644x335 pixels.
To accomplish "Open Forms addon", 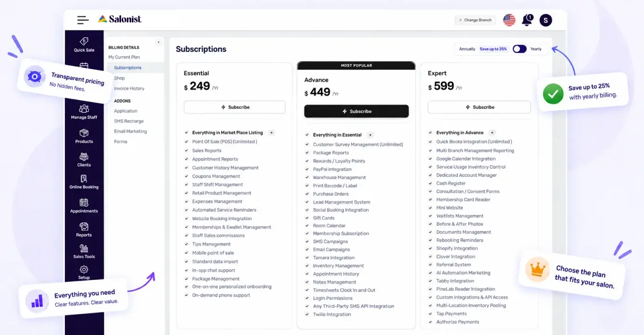I will (120, 141).
